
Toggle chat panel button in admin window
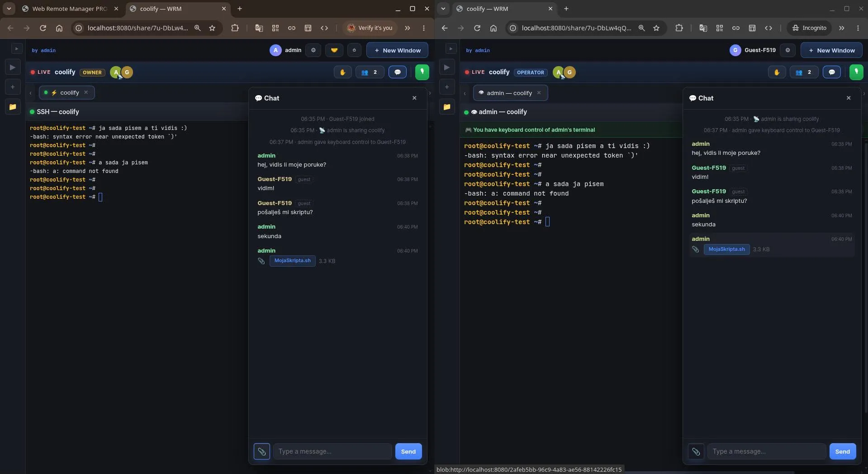coord(398,72)
